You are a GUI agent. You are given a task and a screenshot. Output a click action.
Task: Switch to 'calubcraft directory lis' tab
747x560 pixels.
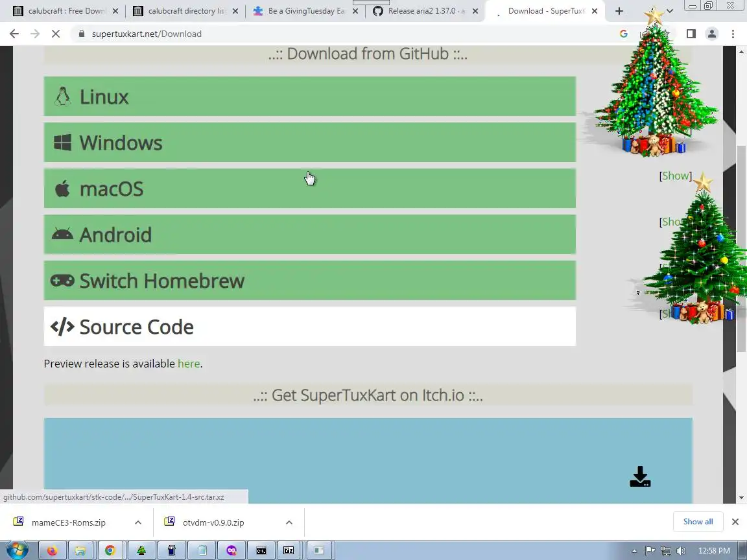(186, 11)
